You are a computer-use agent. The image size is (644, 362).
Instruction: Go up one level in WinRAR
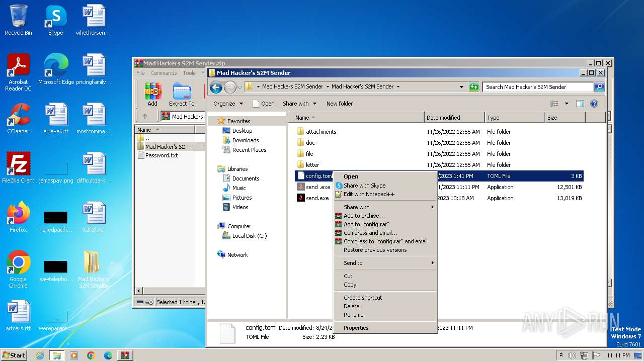tap(145, 116)
